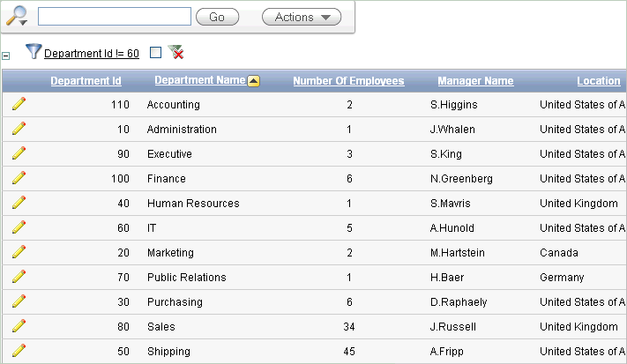Open the Department Id != 60 filter link

pos(92,54)
